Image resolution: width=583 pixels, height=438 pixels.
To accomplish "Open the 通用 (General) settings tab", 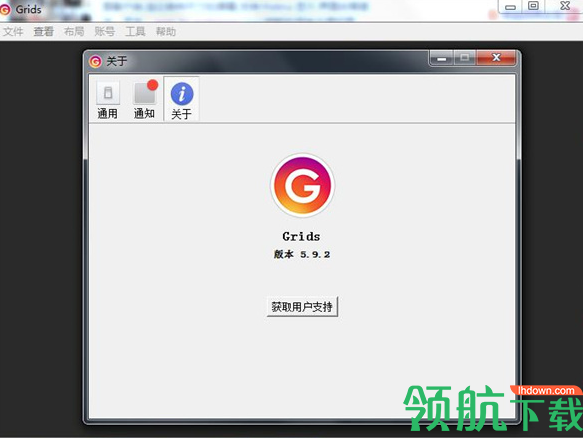I will point(108,100).
